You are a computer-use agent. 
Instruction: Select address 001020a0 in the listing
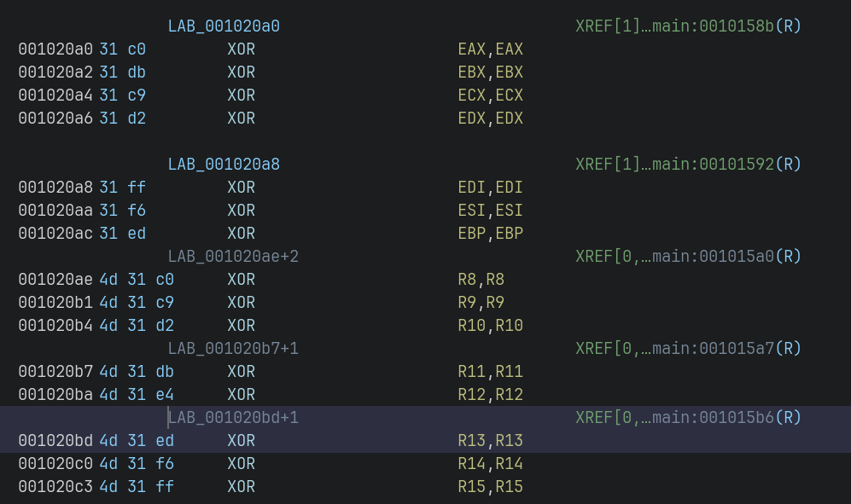55,49
